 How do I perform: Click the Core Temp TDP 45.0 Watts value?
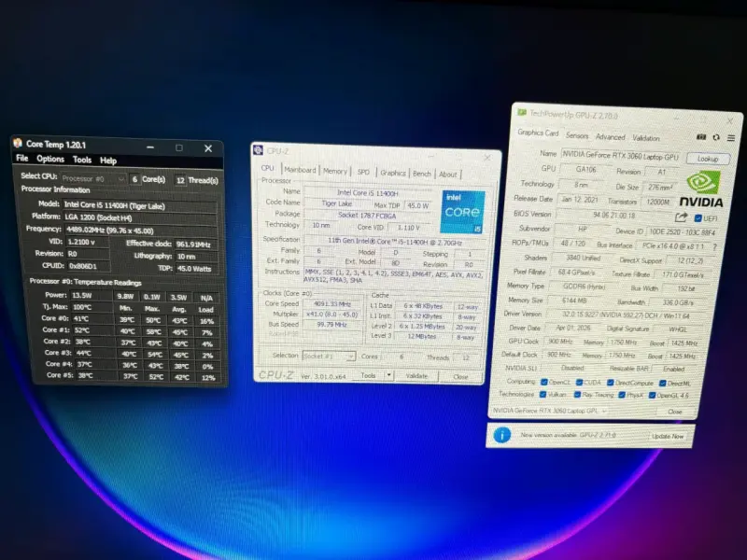(x=195, y=269)
